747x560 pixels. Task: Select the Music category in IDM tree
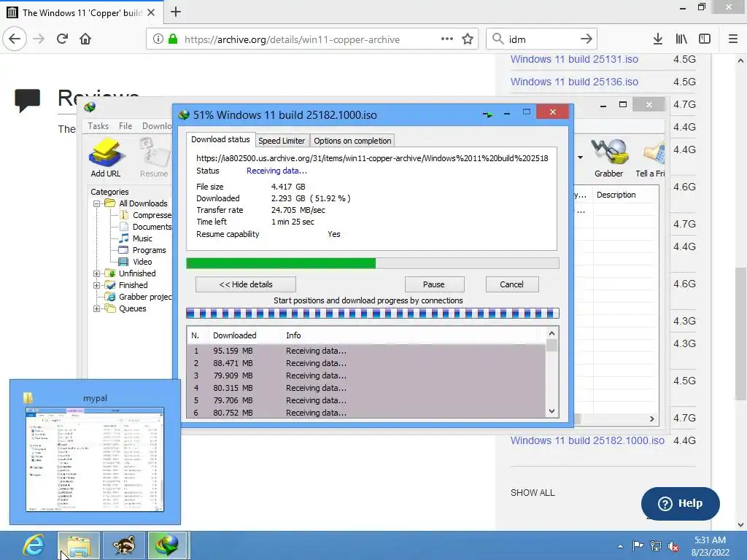[142, 238]
